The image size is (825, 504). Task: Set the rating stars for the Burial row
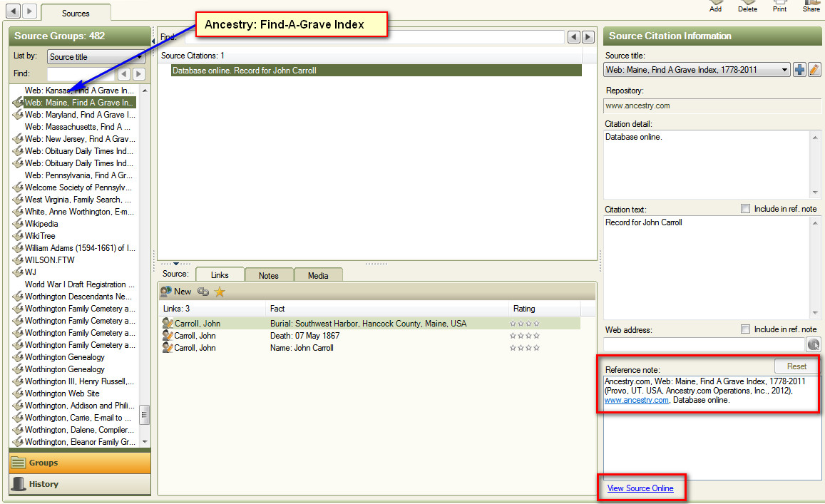[525, 324]
